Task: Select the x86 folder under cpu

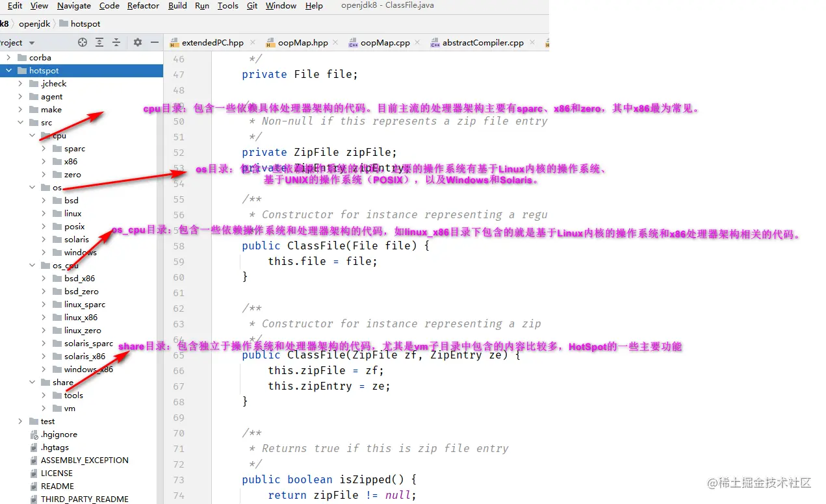Action: [71, 162]
